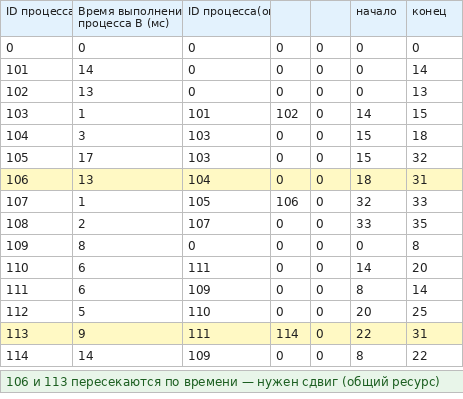Click the 'ID процесса' first column header
This screenshot has width=463, height=399.
(x=36, y=18)
